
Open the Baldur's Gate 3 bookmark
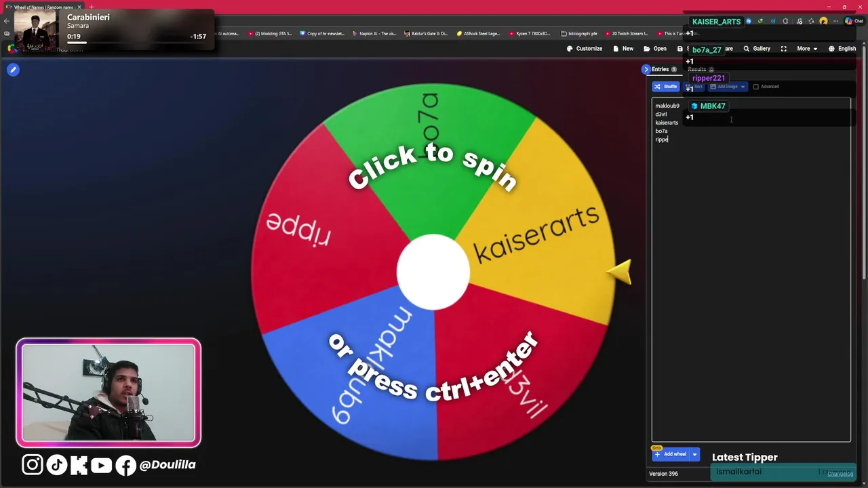pos(426,33)
